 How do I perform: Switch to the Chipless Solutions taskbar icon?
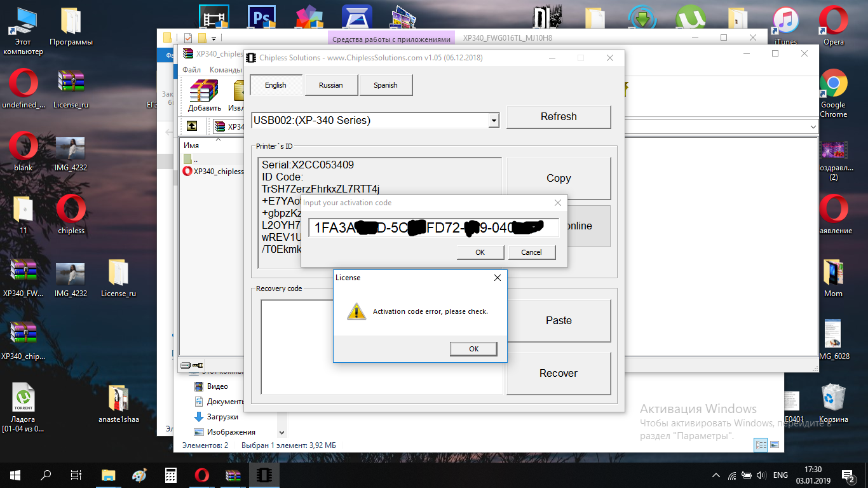click(264, 475)
